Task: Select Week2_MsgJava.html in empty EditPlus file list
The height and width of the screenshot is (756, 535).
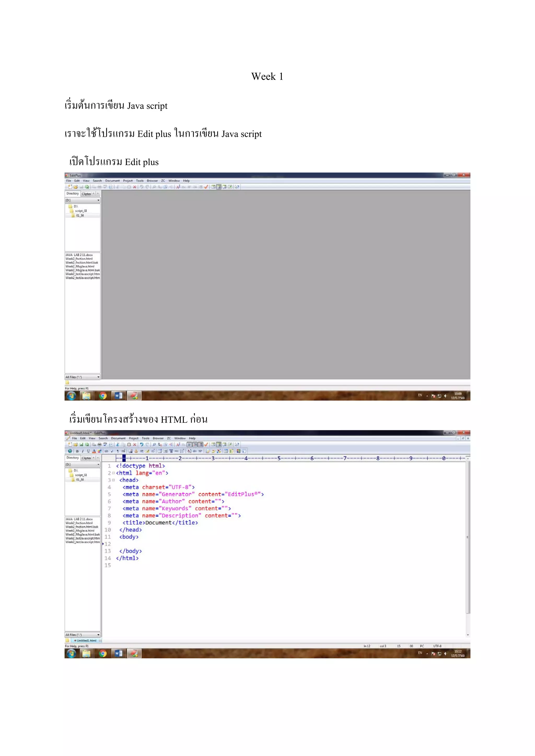Action: click(80, 266)
